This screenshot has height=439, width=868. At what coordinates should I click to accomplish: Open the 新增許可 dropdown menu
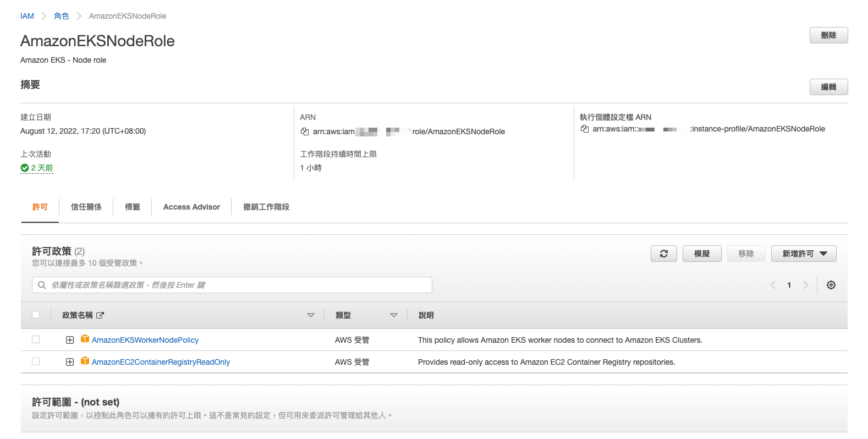804,254
